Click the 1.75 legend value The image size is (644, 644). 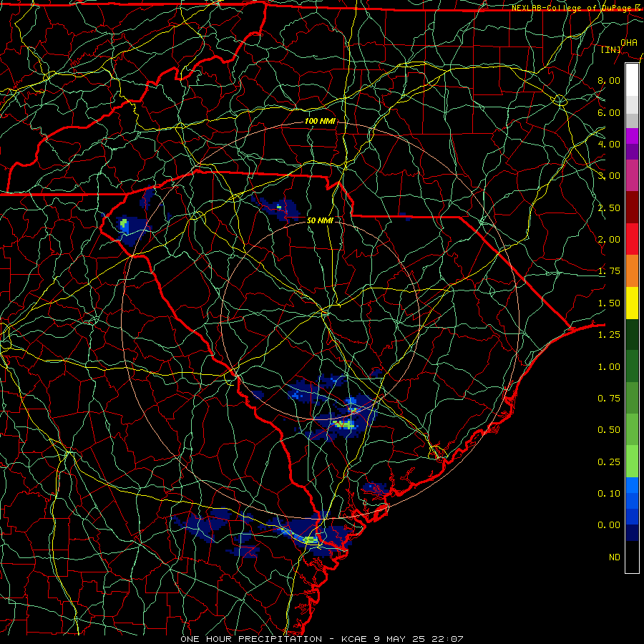(609, 271)
